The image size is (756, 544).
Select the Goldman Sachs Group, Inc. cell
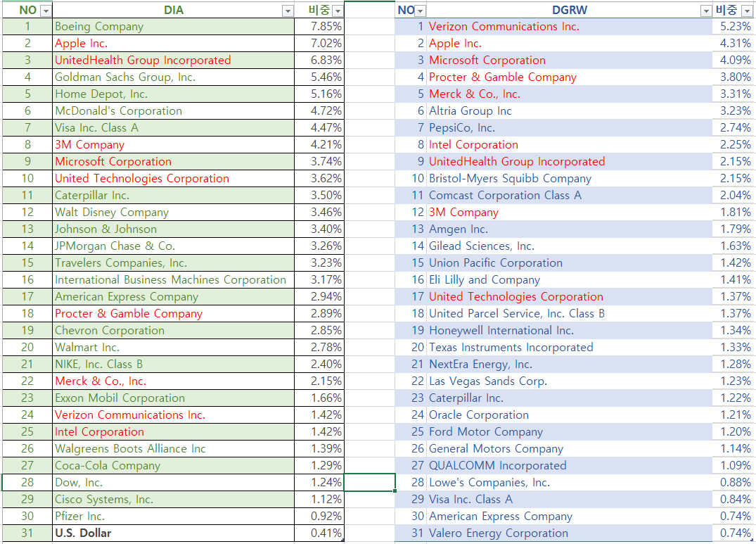click(x=173, y=77)
